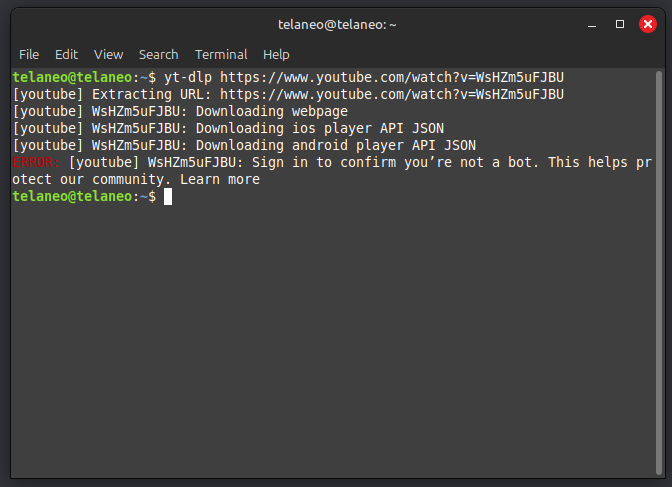672x487 pixels.
Task: Open the Terminal menu
Action: click(221, 54)
